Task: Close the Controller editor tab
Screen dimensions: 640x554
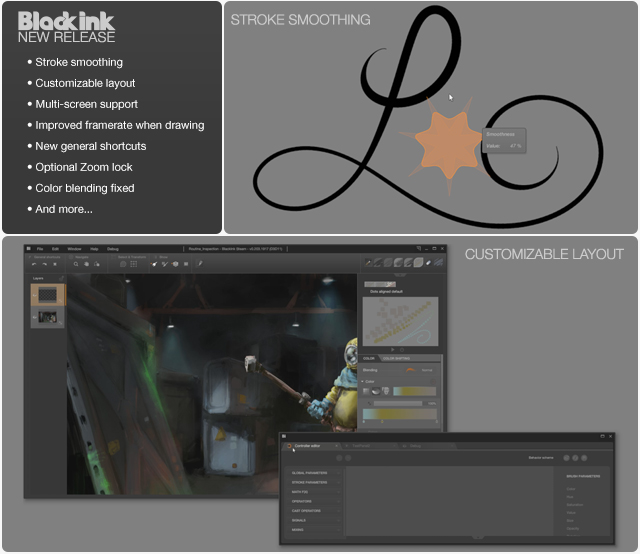Action: 336,446
